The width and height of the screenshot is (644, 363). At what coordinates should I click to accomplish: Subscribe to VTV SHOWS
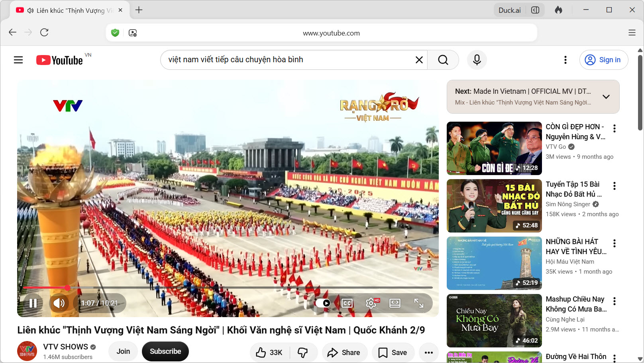165,351
